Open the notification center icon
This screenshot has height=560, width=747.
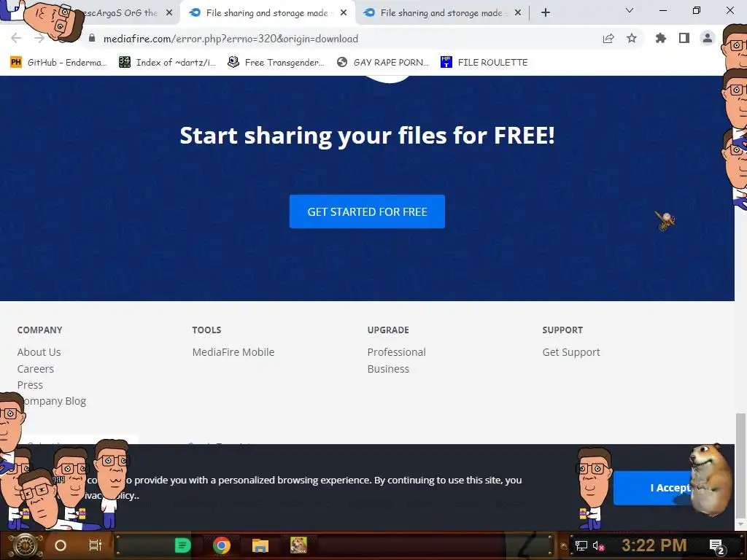[x=716, y=546]
